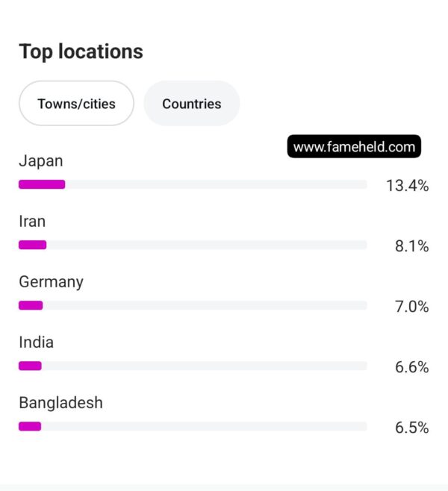Select the Iran country label
The height and width of the screenshot is (491, 448).
point(32,222)
